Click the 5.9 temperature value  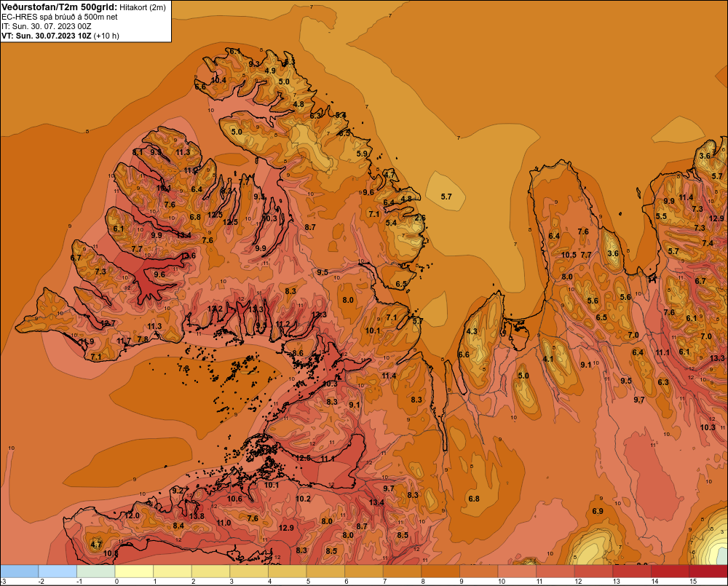pyautogui.click(x=362, y=154)
